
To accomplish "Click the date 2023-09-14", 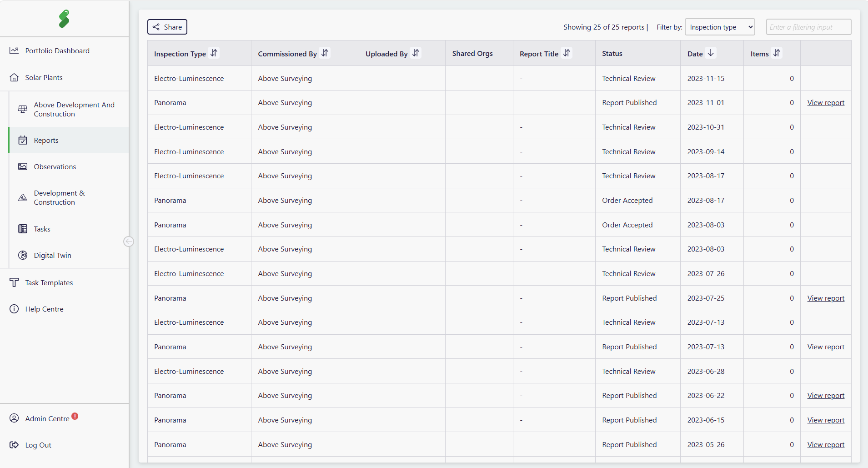I will click(706, 151).
